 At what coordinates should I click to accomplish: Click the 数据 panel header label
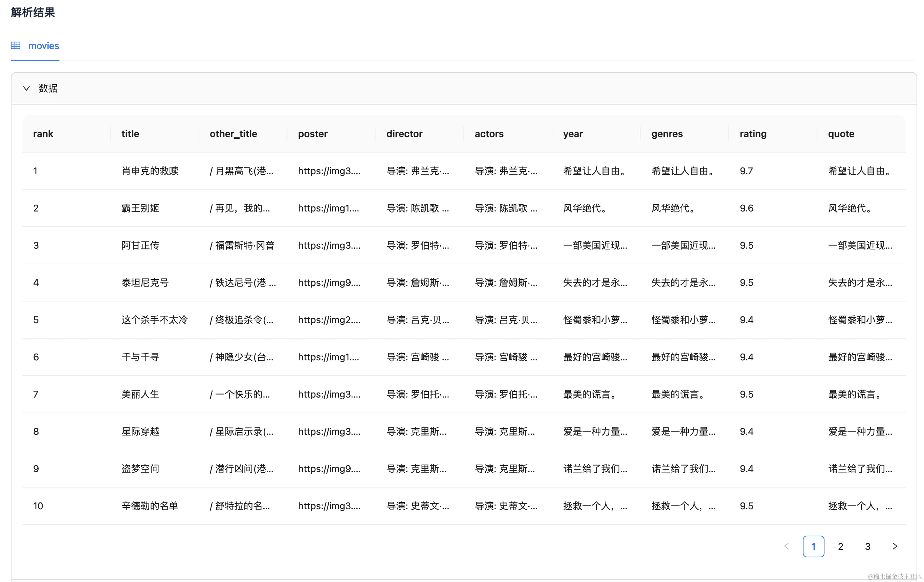pos(48,89)
